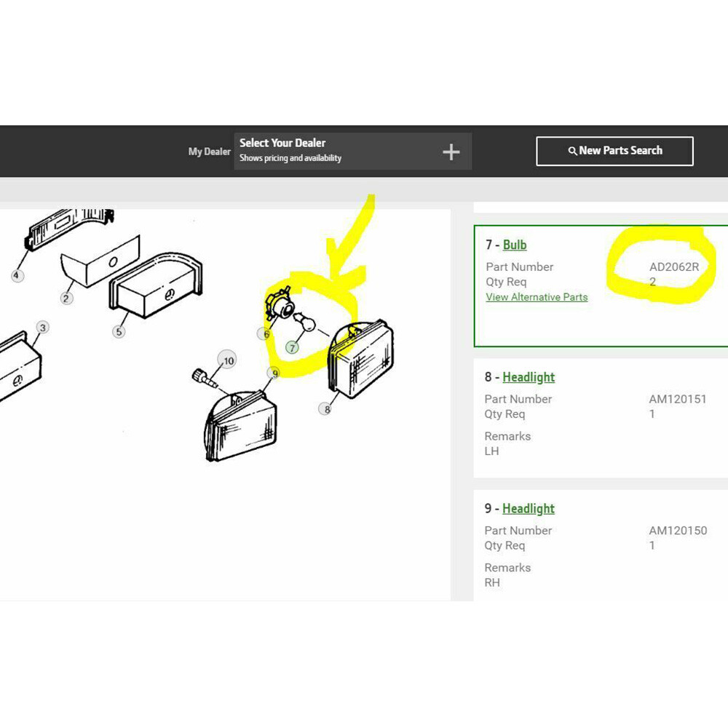Image resolution: width=728 pixels, height=728 pixels.
Task: Click the screw drawing at callout 10
Action: point(203,378)
